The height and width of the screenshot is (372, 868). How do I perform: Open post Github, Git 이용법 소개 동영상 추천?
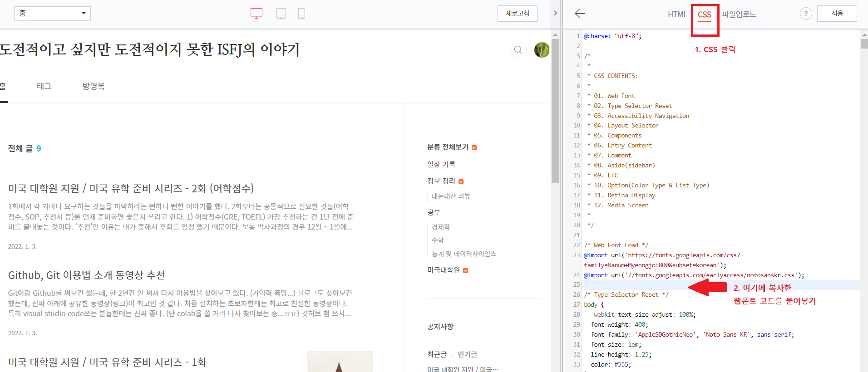87,275
